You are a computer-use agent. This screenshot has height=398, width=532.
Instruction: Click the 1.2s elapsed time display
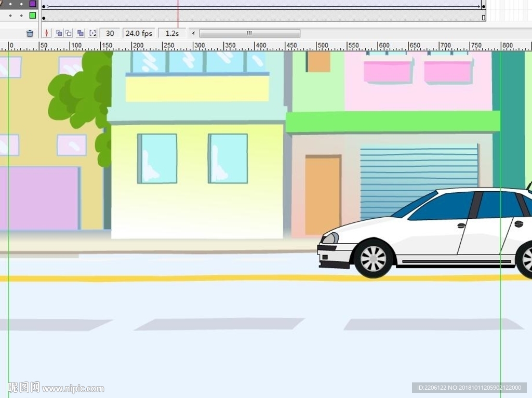pyautogui.click(x=172, y=33)
